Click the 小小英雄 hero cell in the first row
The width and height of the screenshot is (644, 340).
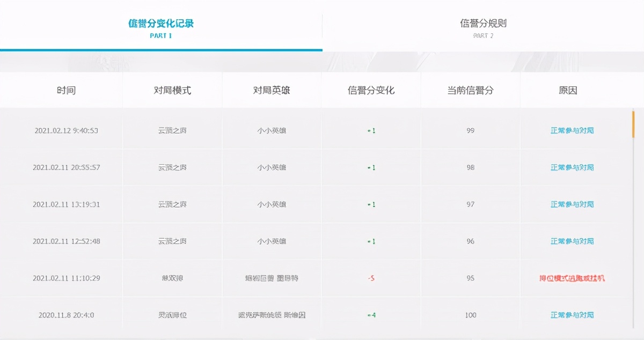[272, 130]
